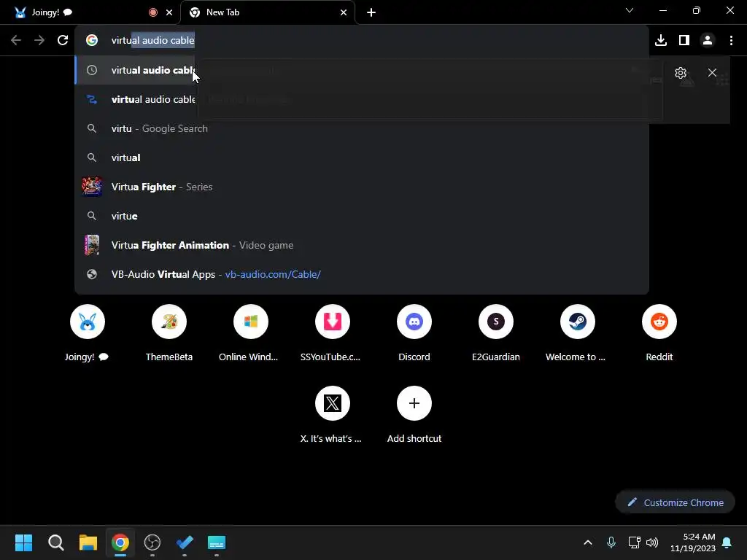
Task: Open the profile avatar icon
Action: pos(708,41)
